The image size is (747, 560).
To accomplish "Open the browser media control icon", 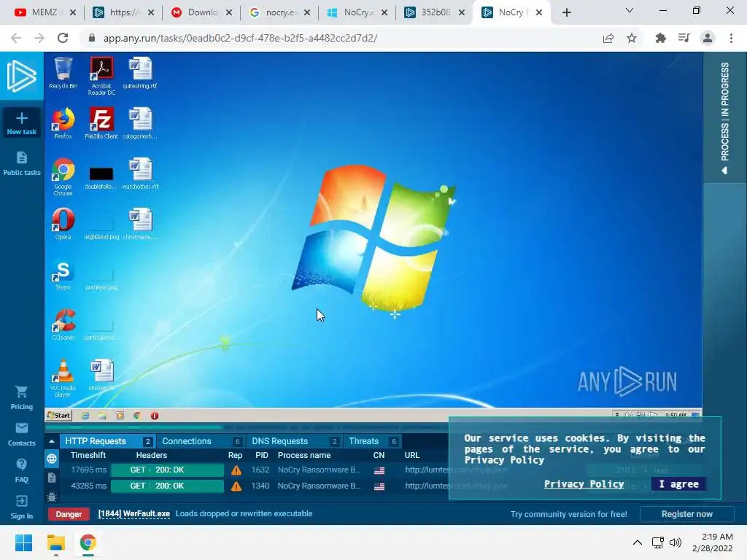I will point(684,38).
